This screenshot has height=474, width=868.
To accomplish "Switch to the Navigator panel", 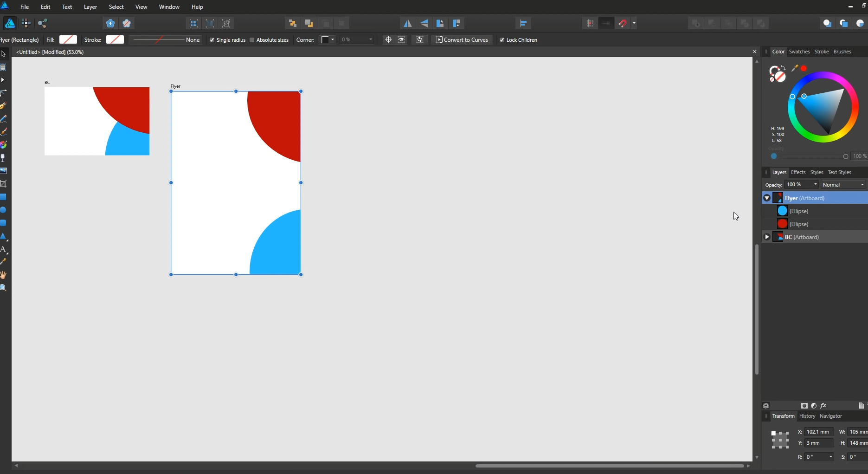I will coord(831,416).
